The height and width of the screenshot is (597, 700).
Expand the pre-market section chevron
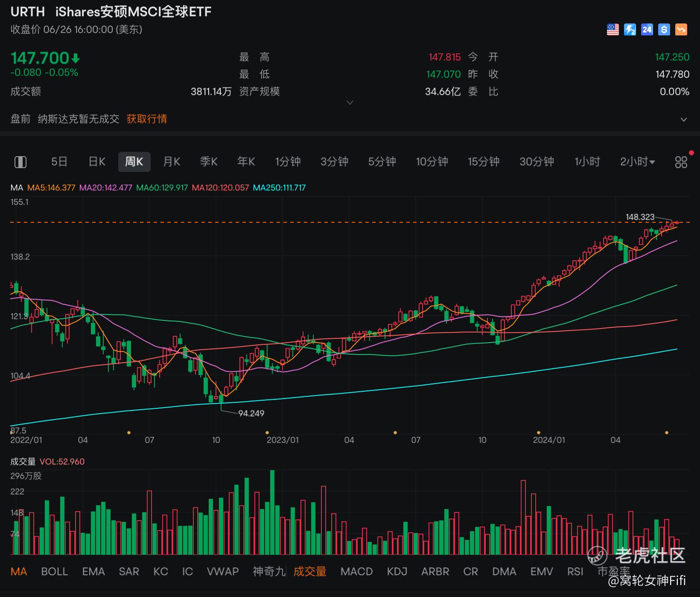683,119
